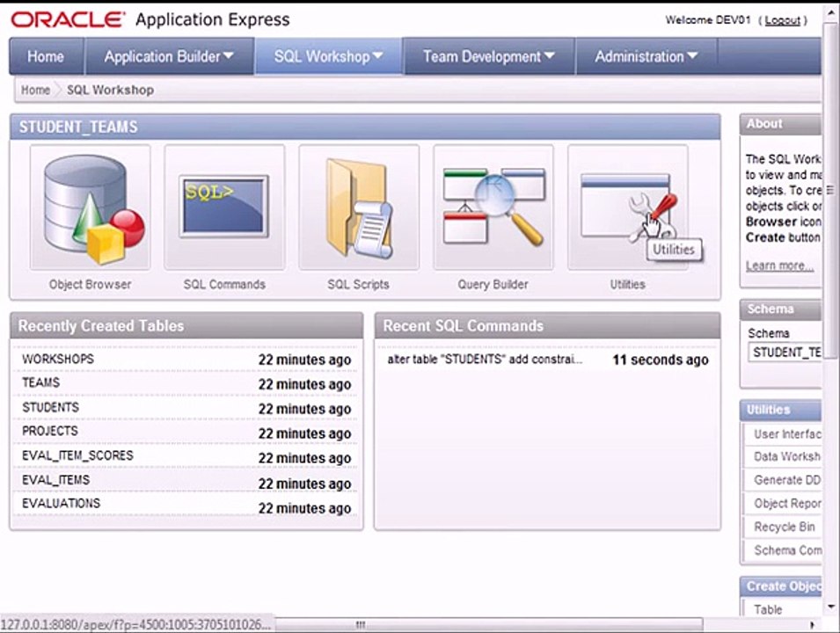Click the SQL Scripts label
Image resolution: width=840 pixels, height=633 pixels.
click(358, 284)
